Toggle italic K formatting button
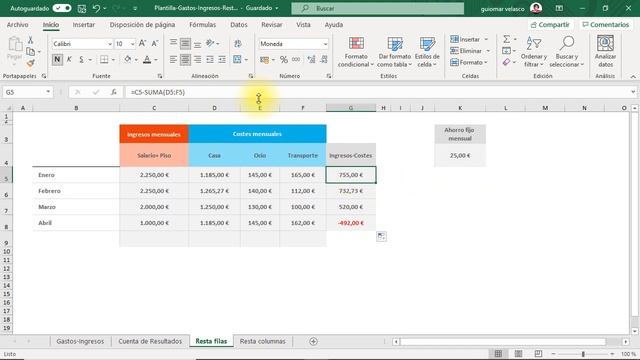This screenshot has height=360, width=640. click(x=69, y=60)
